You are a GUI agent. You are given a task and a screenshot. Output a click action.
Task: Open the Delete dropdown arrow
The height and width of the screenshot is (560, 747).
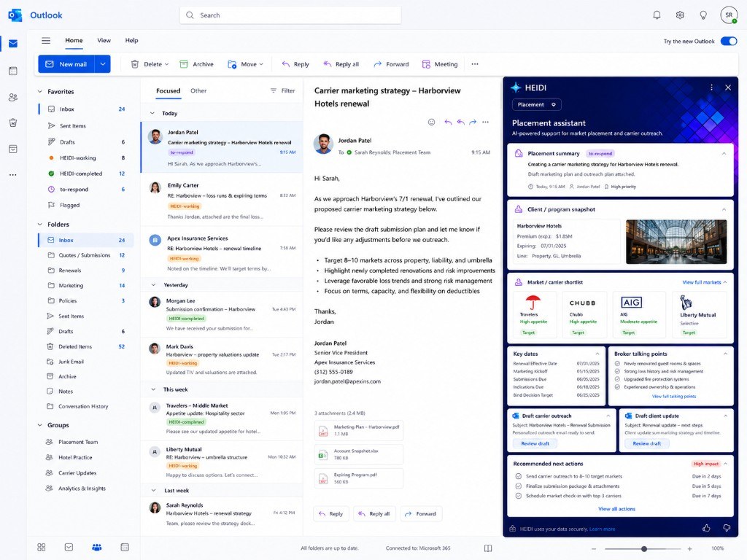point(167,64)
